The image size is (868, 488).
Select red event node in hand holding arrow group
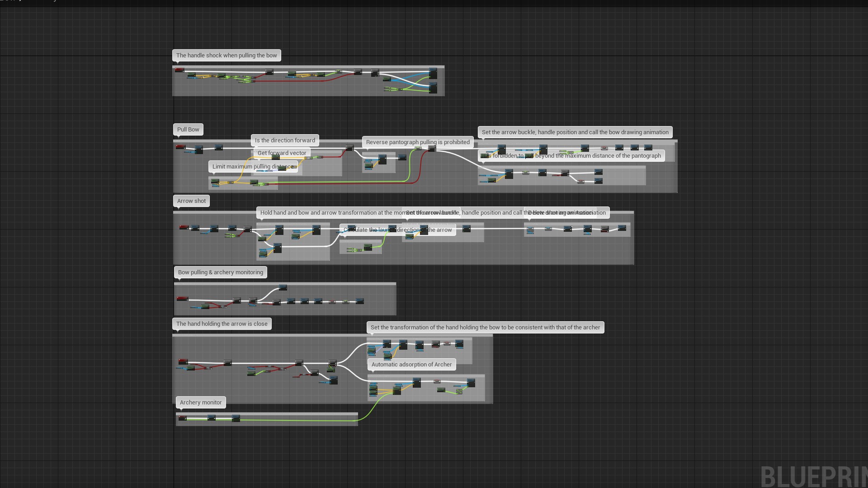(183, 361)
